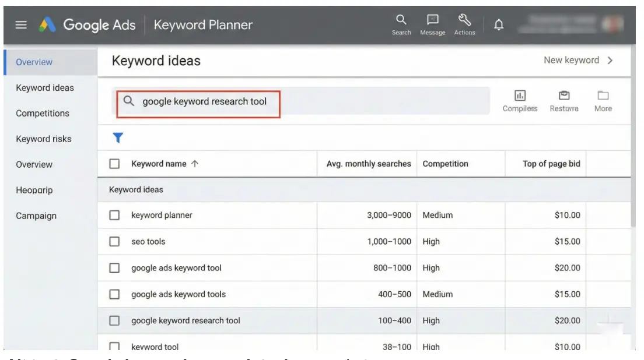Click the Keyword ideas group row label
644x360 pixels.
pos(136,190)
